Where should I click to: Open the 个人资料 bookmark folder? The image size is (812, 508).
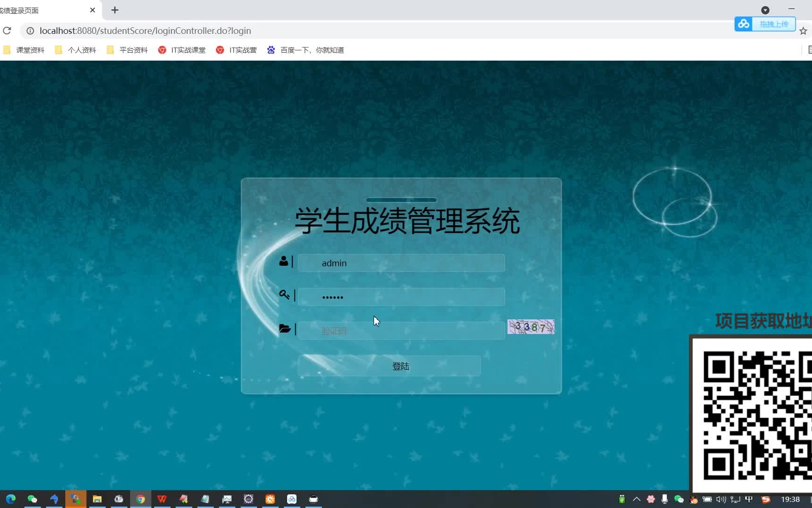(x=76, y=50)
